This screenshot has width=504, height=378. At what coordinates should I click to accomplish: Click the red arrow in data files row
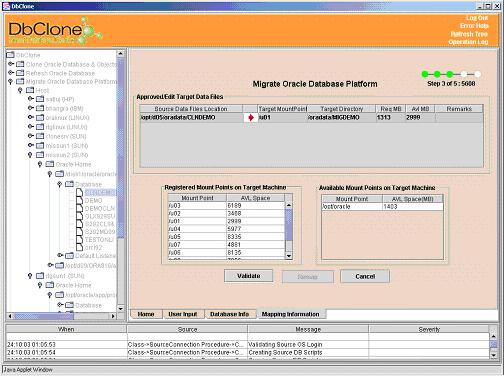[251, 118]
